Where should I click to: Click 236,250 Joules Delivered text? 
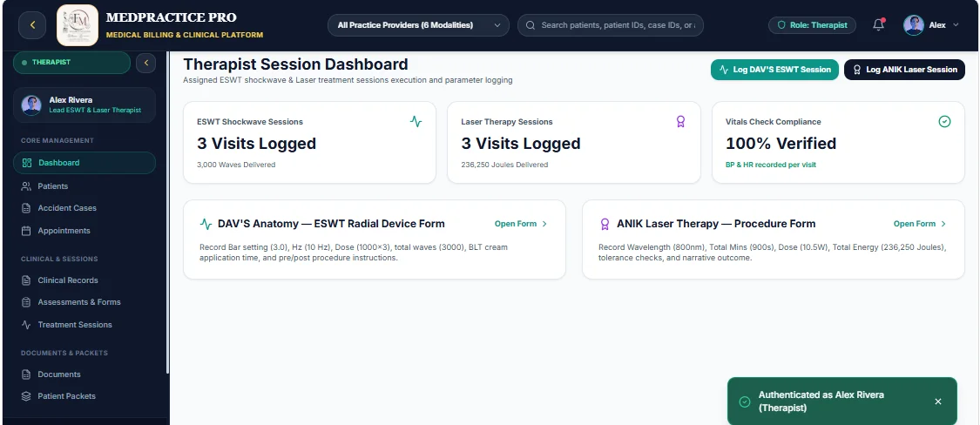coord(504,165)
